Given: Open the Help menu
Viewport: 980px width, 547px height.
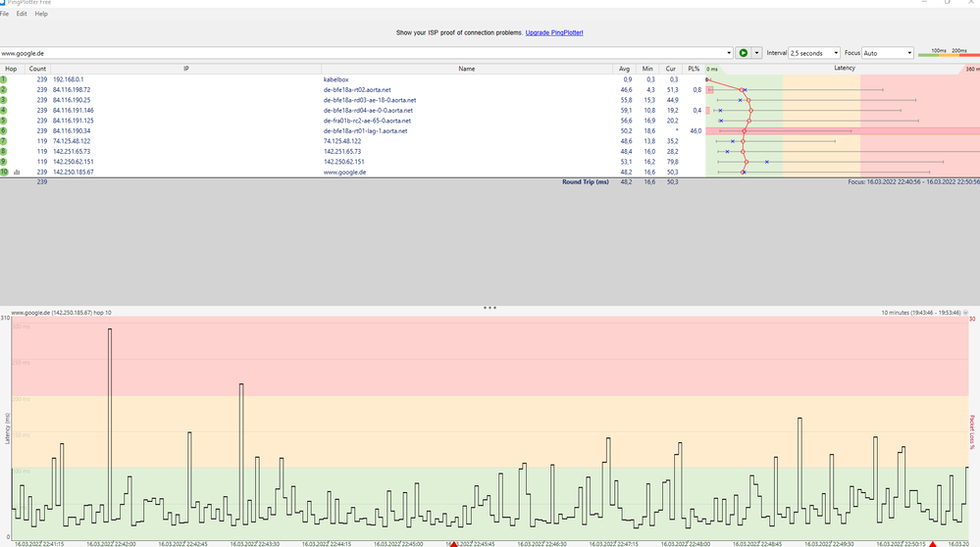Looking at the screenshot, I should (41, 14).
